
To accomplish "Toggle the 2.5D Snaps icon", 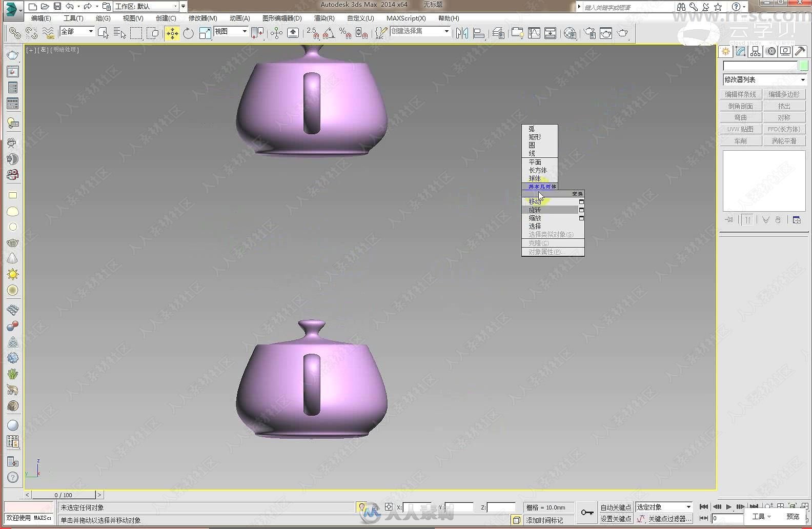I will click(313, 33).
